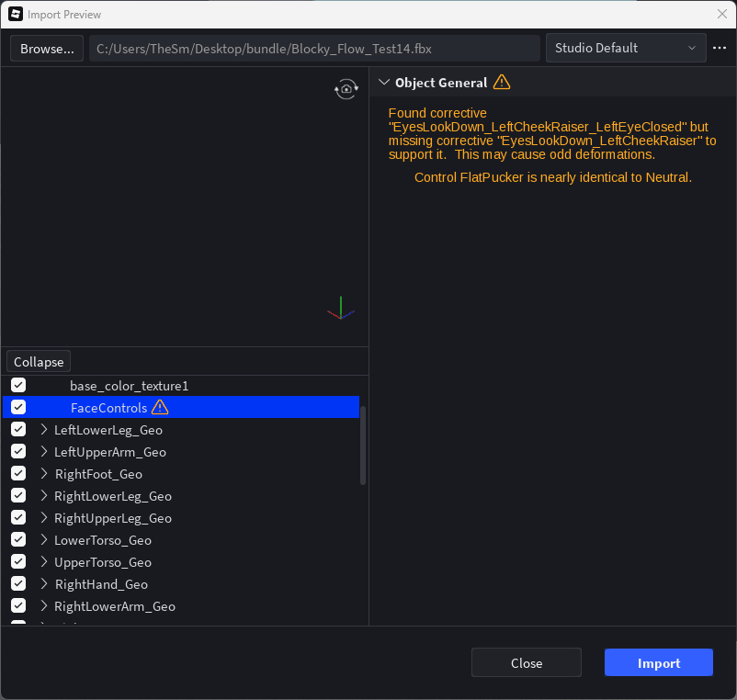Open the three-dot more options menu
This screenshot has width=737, height=700.
(720, 48)
